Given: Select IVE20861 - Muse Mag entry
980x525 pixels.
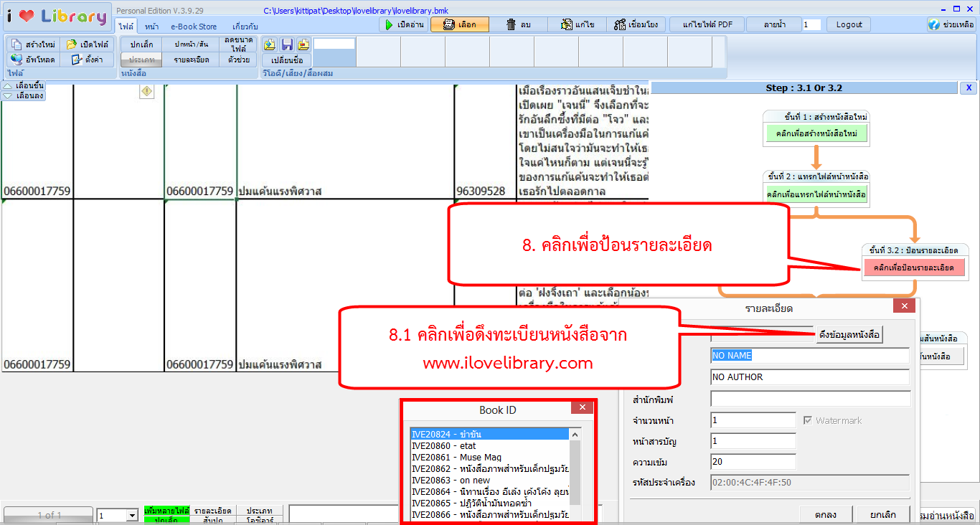Looking at the screenshot, I should coord(491,457).
